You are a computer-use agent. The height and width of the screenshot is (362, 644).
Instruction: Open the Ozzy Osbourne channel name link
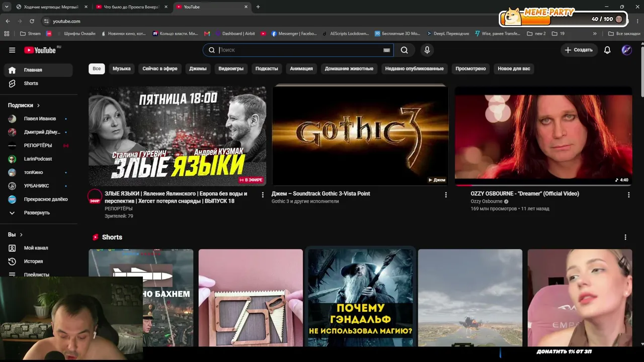point(487,202)
